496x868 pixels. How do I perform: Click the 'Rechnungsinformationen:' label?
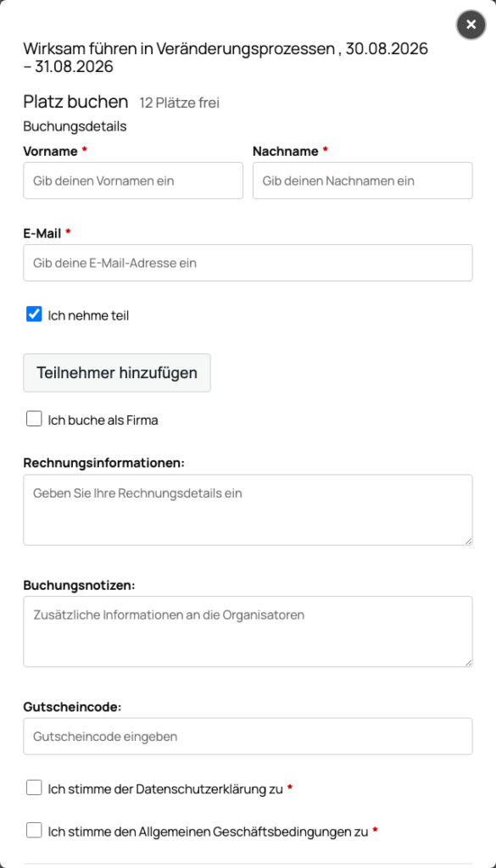[104, 463]
